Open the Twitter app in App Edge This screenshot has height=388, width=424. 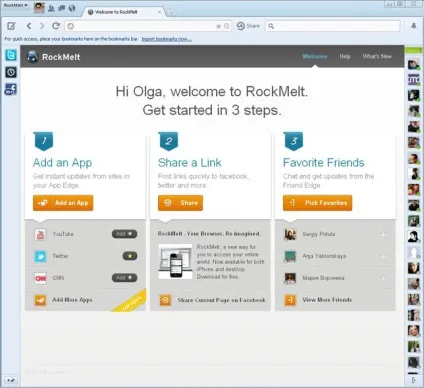coord(11,55)
